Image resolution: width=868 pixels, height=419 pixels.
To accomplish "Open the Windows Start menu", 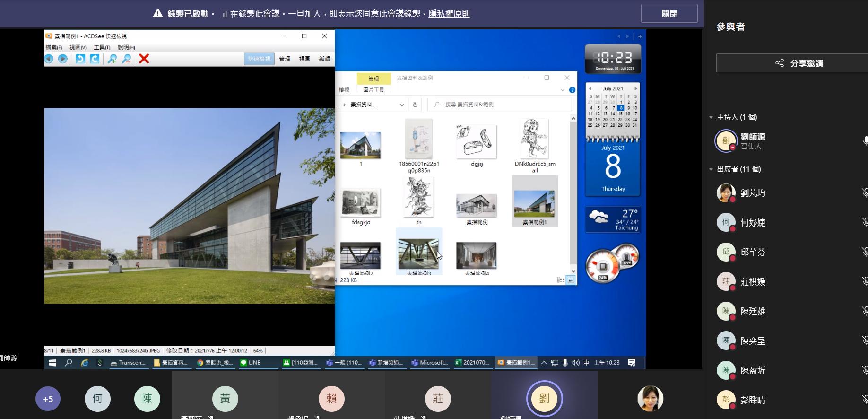I will 52,363.
